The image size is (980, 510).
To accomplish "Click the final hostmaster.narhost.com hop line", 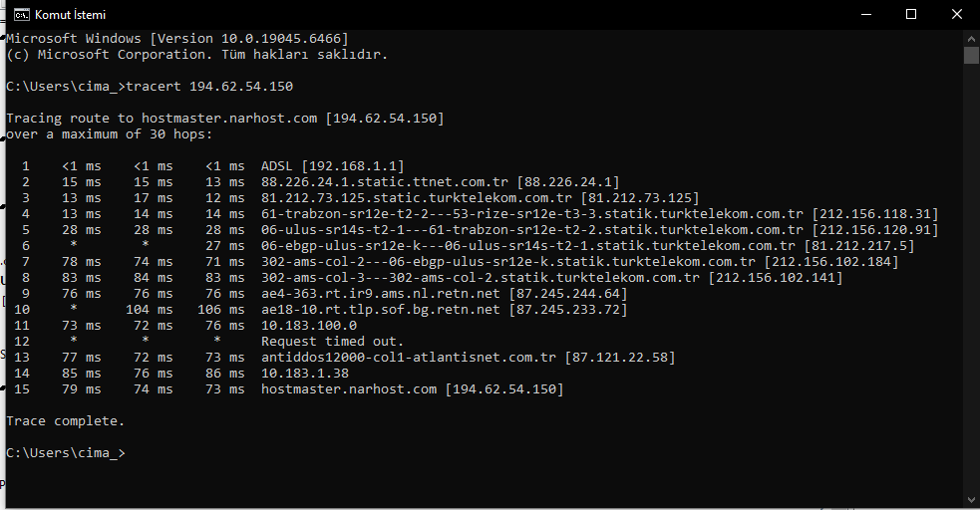I will pos(289,388).
